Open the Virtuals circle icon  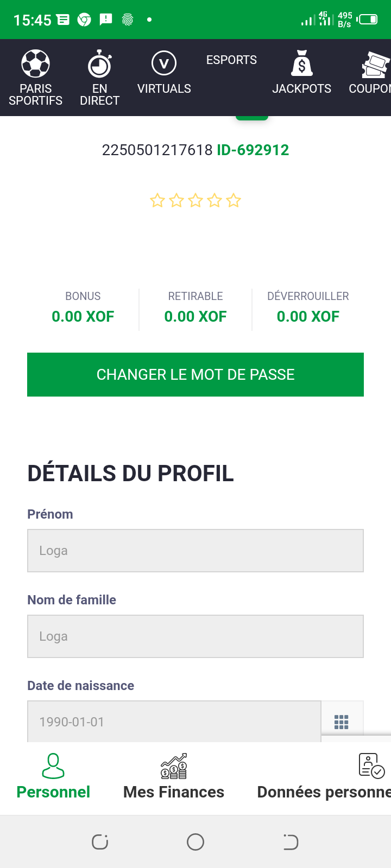pyautogui.click(x=164, y=64)
